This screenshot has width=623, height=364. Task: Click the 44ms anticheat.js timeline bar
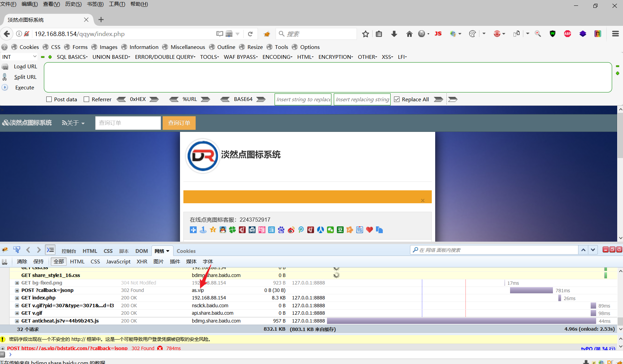point(461,321)
